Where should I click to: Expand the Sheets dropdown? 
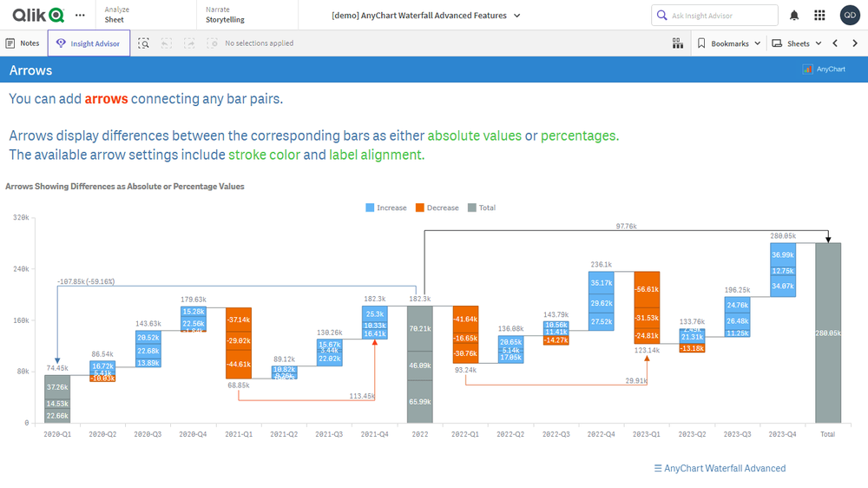(x=796, y=43)
